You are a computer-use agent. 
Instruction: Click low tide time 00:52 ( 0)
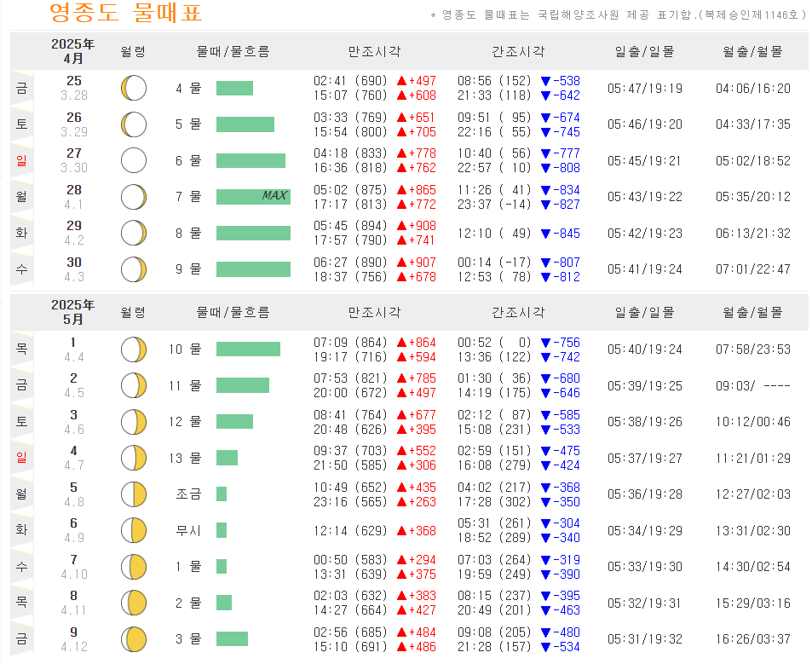click(x=494, y=343)
